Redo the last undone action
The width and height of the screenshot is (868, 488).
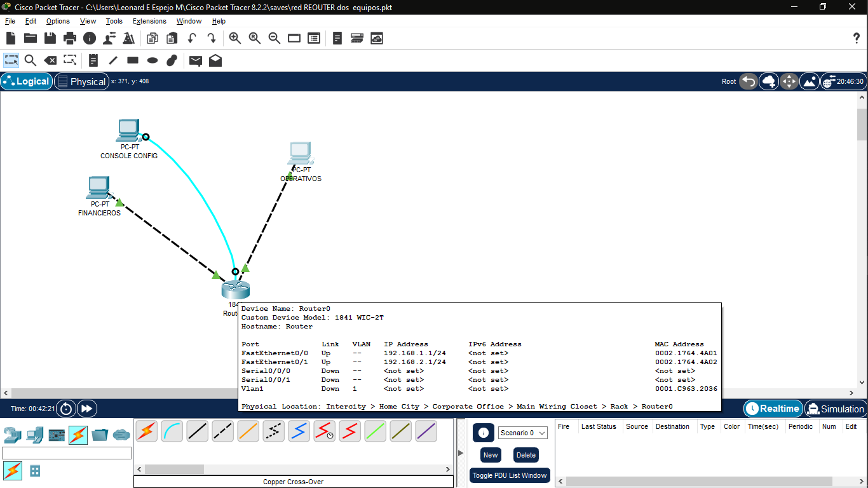212,38
